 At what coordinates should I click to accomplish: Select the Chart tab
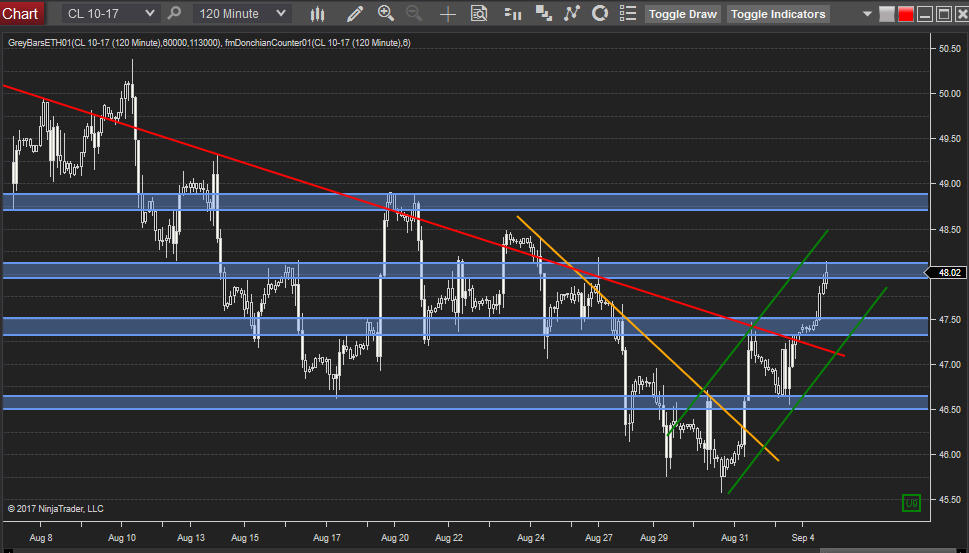pyautogui.click(x=21, y=13)
